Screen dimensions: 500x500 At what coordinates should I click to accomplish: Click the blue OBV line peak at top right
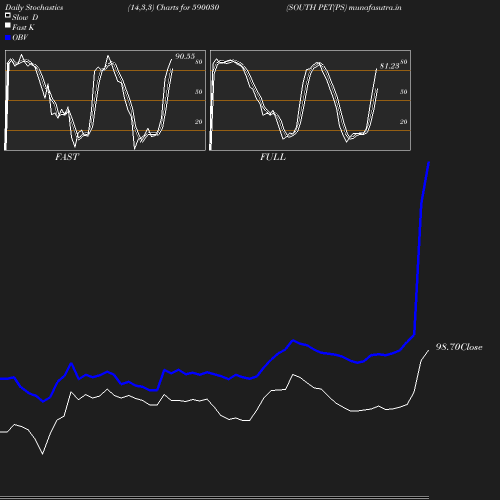pos(429,163)
